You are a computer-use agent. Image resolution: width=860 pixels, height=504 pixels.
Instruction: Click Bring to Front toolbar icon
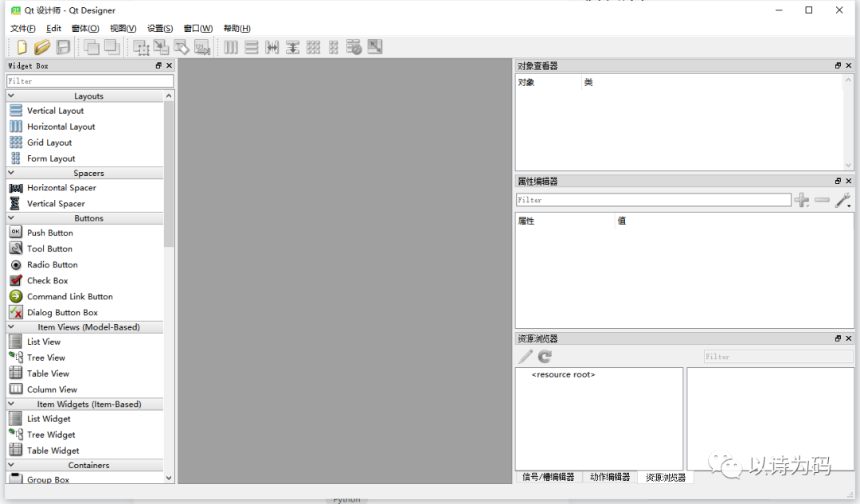point(112,47)
